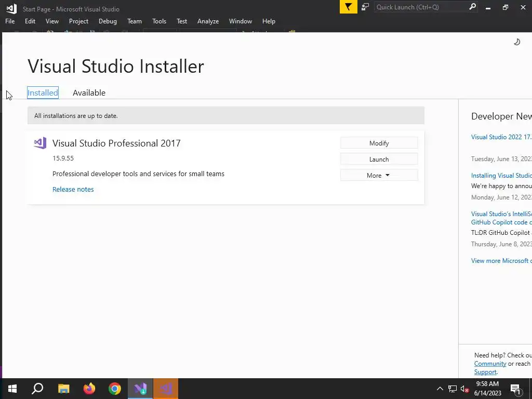Screen dimensions: 532x399
Task: Switch to Visual Studio Installer taskbar icon
Action: 140,389
